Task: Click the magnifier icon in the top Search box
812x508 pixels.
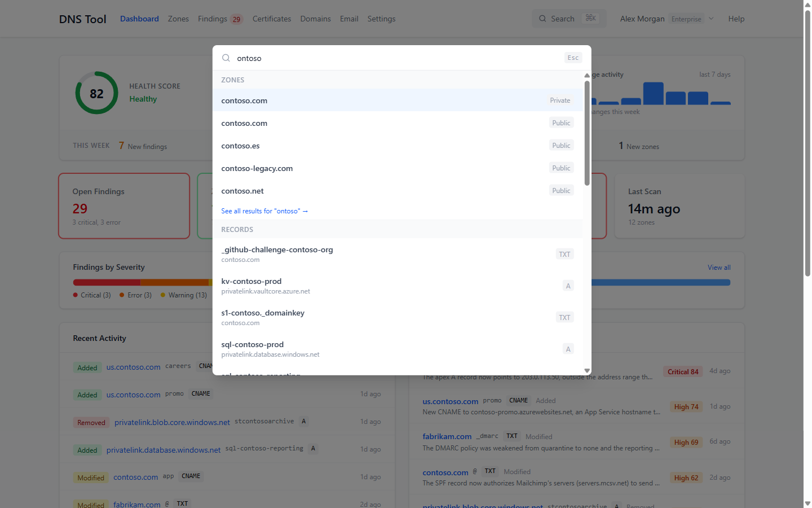Action: [x=542, y=19]
